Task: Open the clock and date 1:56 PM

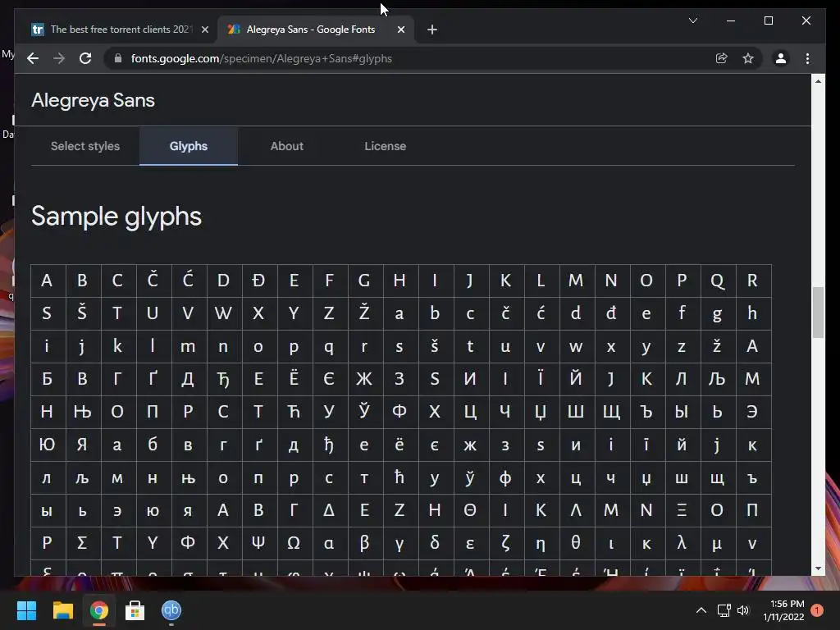Action: point(783,610)
